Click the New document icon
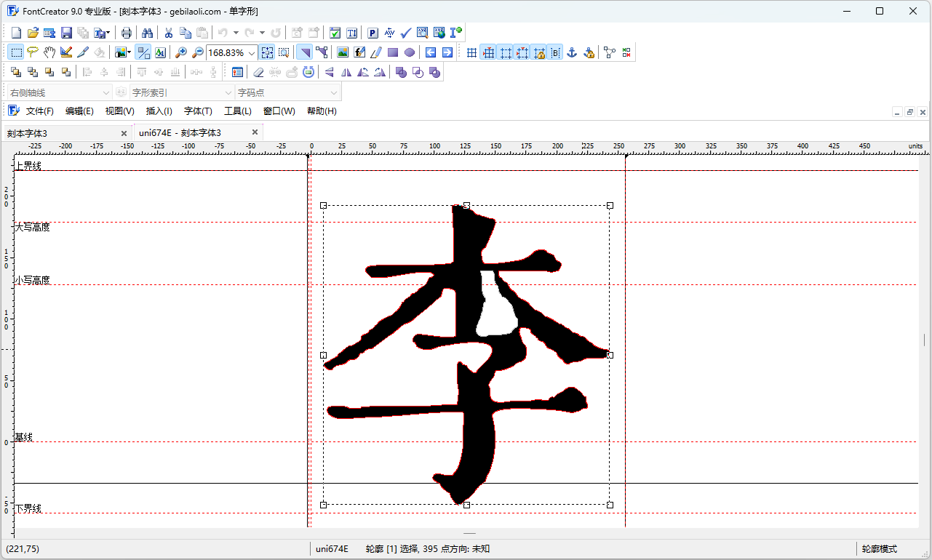The height and width of the screenshot is (560, 932). coord(16,33)
